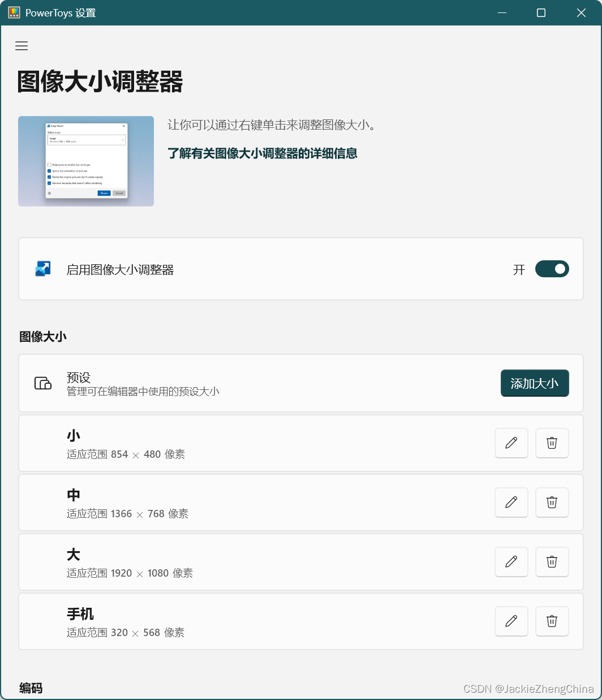The height and width of the screenshot is (700, 602).
Task: Click the 编码 section heading
Action: coord(31,688)
